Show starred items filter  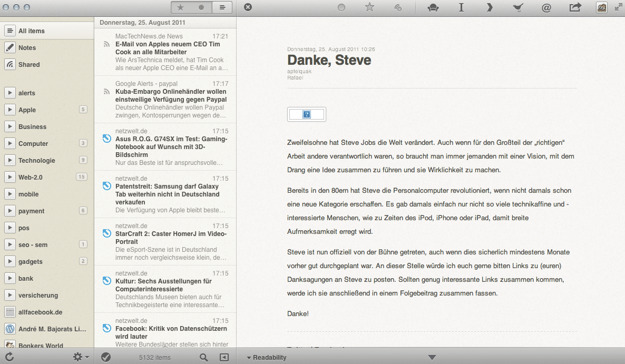click(x=181, y=7)
